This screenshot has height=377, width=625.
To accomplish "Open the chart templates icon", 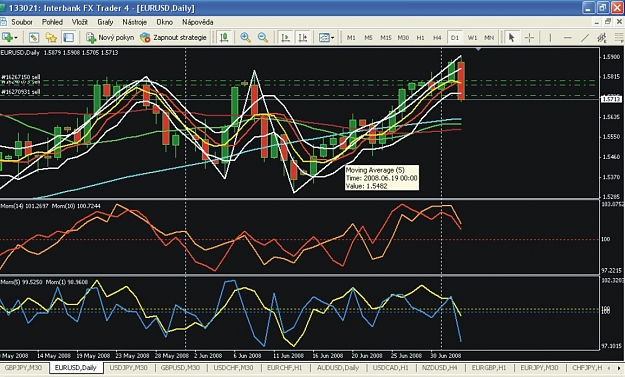I will click(x=324, y=37).
